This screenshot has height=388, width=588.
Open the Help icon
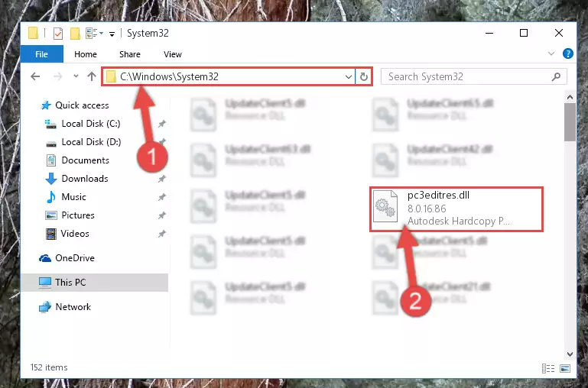pos(568,53)
